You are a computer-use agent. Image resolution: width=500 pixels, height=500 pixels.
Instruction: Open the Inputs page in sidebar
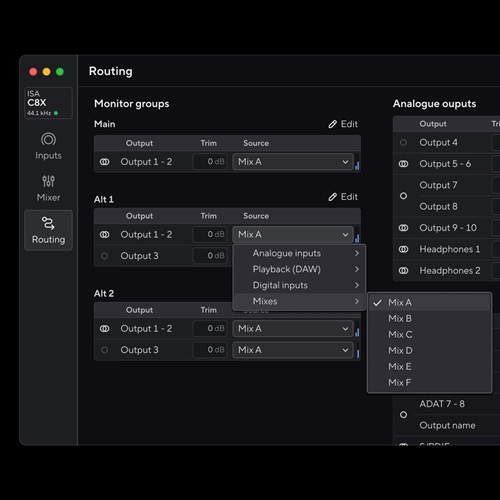coord(48,146)
